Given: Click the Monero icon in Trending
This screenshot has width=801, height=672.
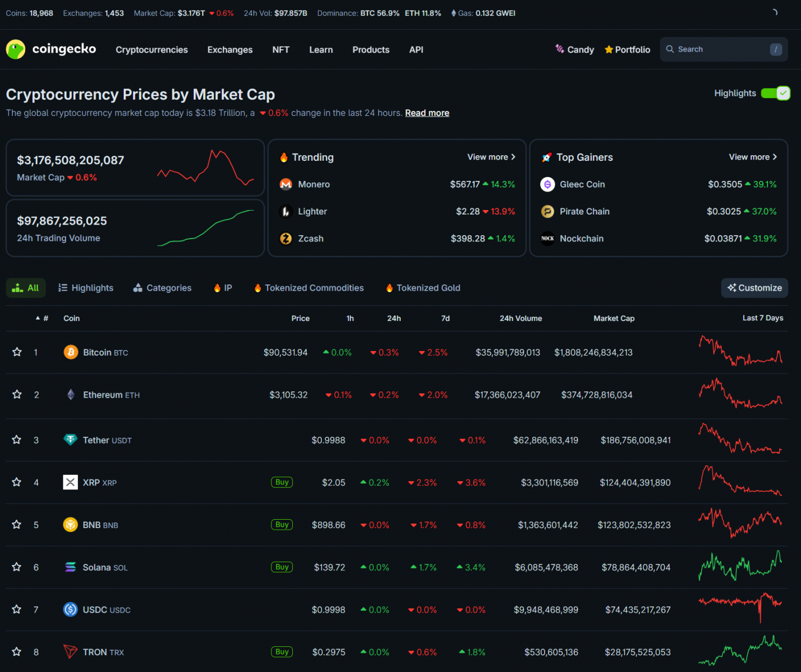Looking at the screenshot, I should coord(286,184).
